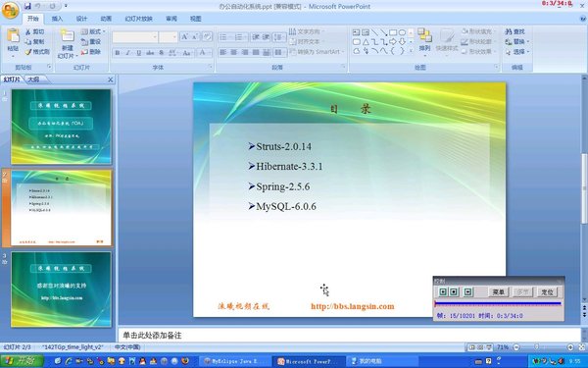Select the oval shape in shapes gallery

402,32
